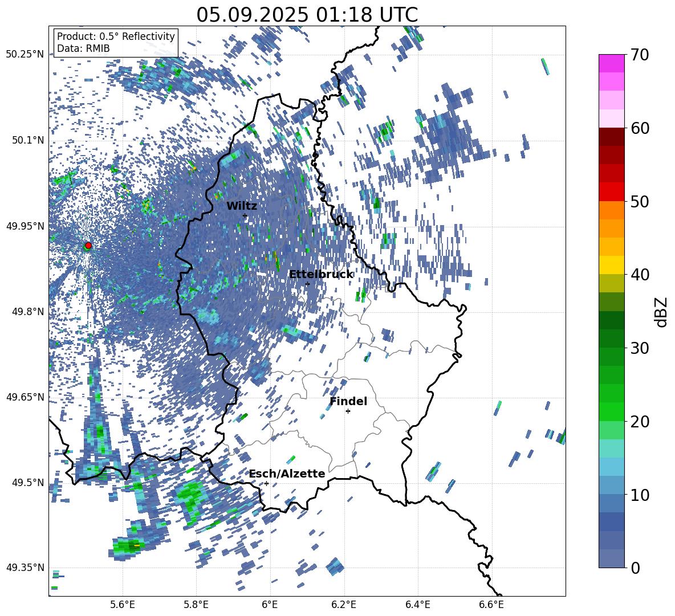Click the 5.8°E longitude label
The height and width of the screenshot is (616, 675).
[x=196, y=605]
